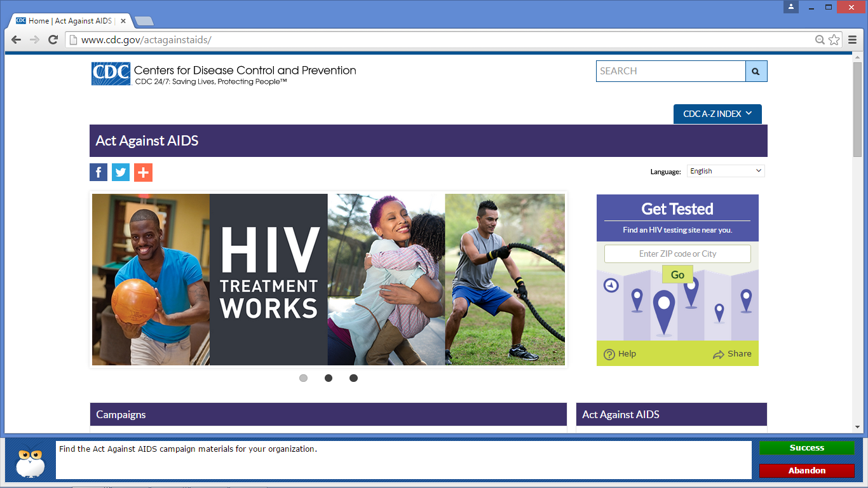This screenshot has height=488, width=868.
Task: Click the Help link in widget
Action: (x=620, y=354)
